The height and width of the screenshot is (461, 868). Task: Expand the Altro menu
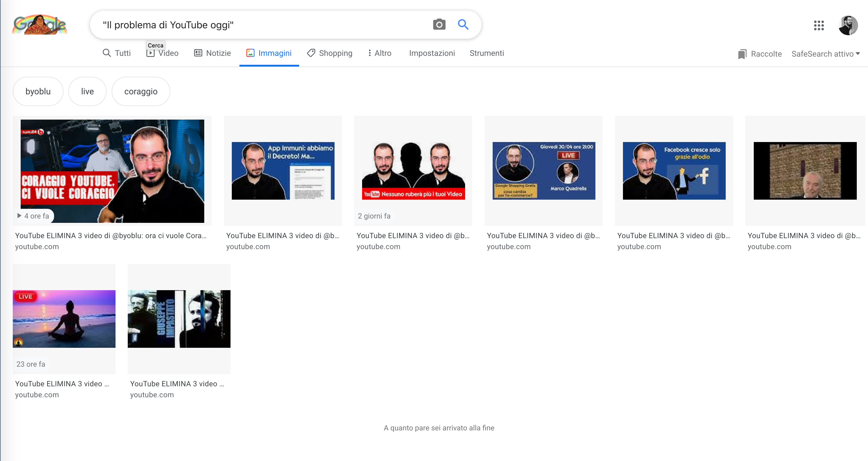tap(379, 53)
